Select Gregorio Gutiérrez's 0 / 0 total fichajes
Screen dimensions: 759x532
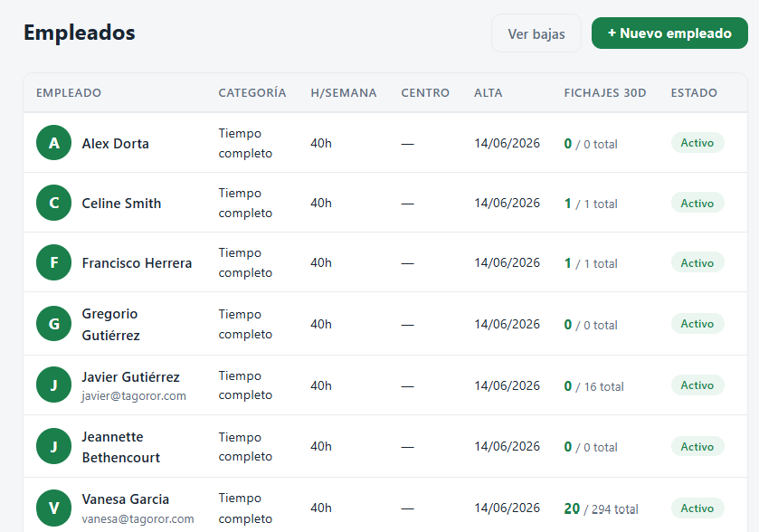click(591, 324)
